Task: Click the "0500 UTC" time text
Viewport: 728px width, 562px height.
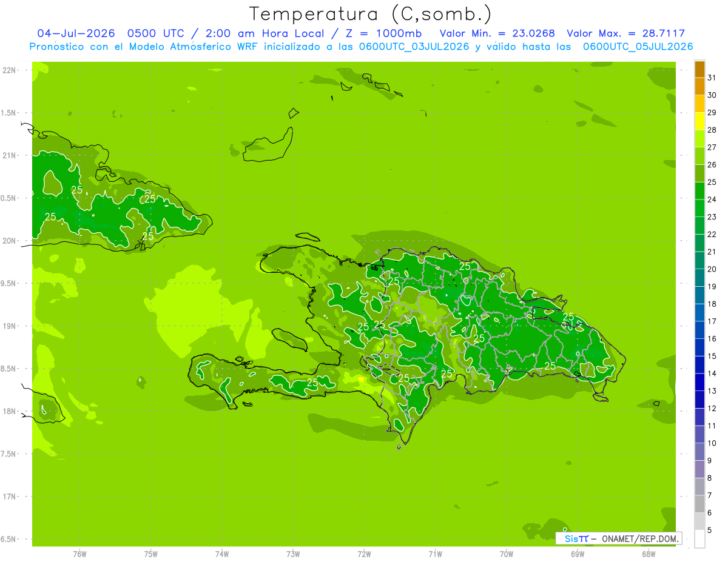Action: coord(156,33)
